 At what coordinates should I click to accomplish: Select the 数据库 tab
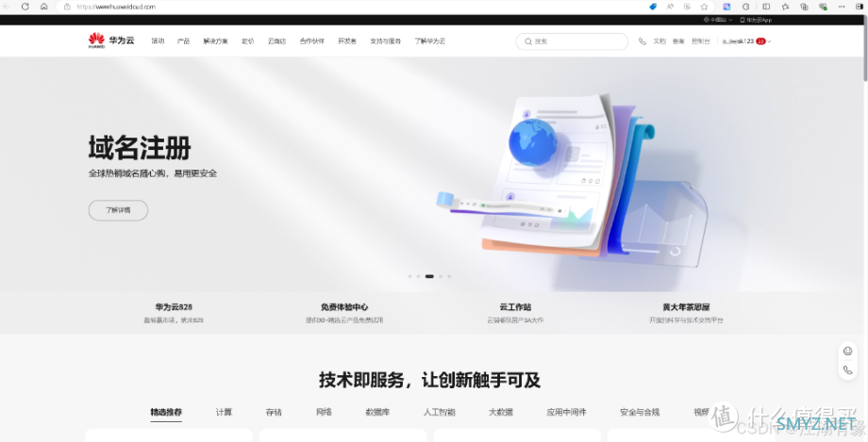pyautogui.click(x=377, y=412)
